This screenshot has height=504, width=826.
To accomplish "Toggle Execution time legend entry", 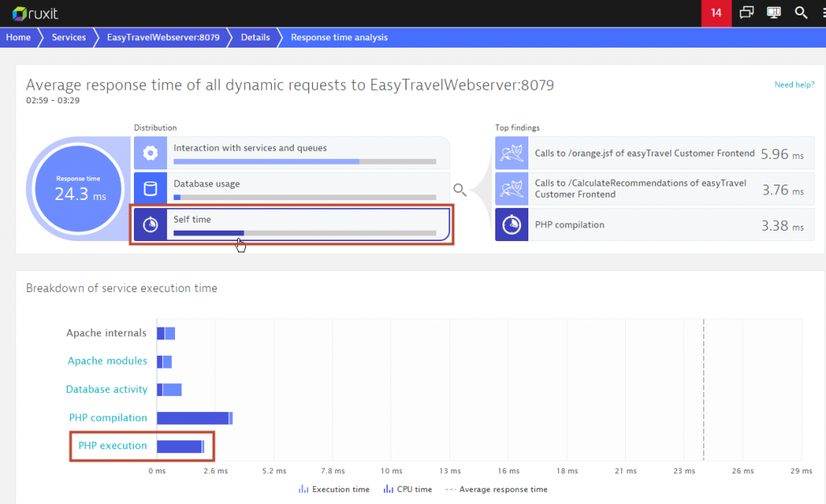I will click(x=334, y=489).
